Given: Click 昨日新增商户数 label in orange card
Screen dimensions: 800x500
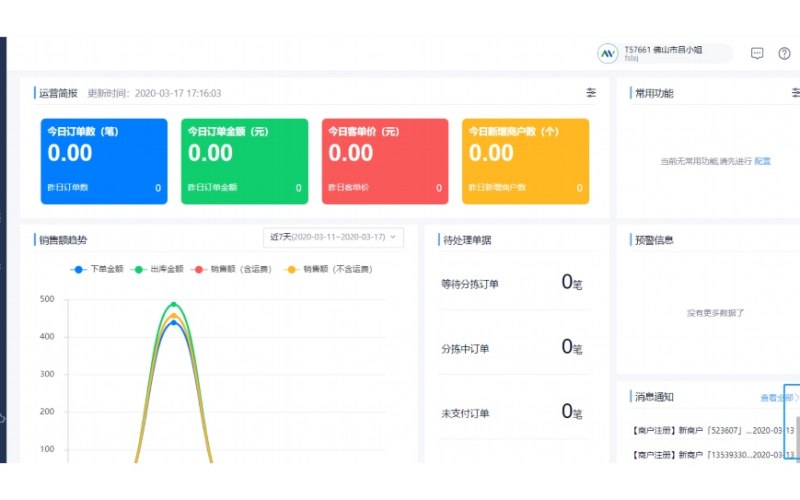Looking at the screenshot, I should pyautogui.click(x=497, y=187).
